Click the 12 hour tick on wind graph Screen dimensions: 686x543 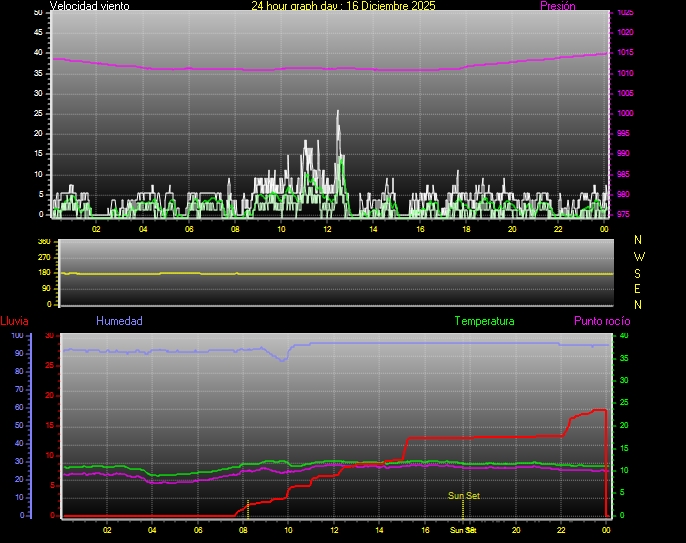coord(327,229)
